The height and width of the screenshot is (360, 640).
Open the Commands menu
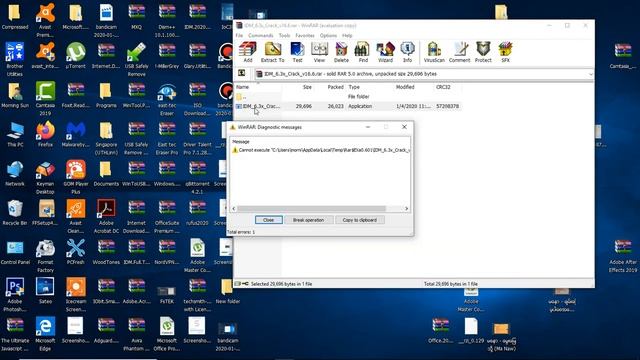(260, 36)
